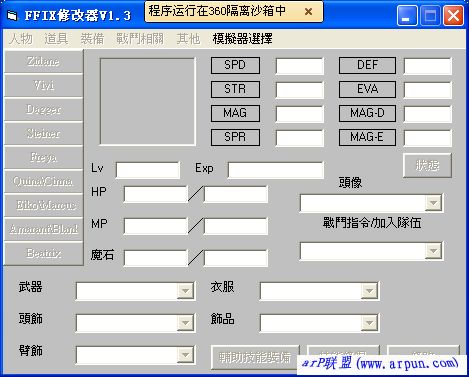Click the STR stat button
Viewport: 469px width, 377px height.
point(235,89)
